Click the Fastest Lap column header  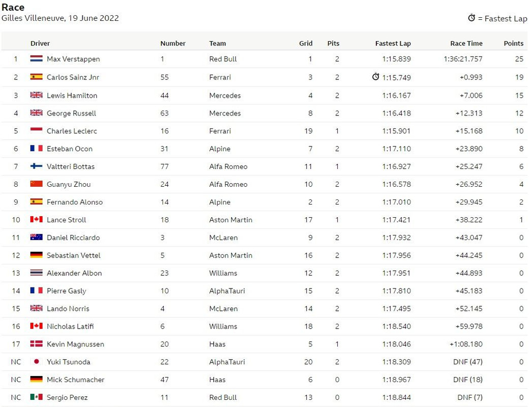click(x=393, y=43)
